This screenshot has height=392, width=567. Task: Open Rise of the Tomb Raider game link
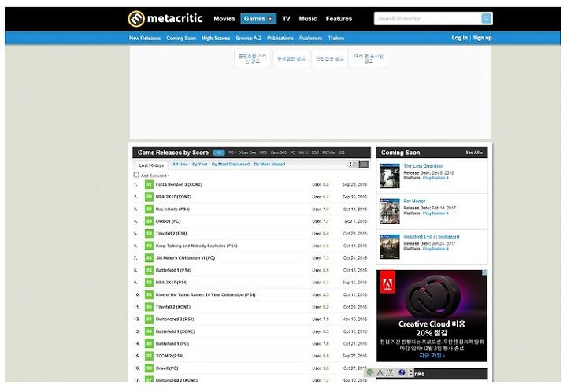coord(206,295)
